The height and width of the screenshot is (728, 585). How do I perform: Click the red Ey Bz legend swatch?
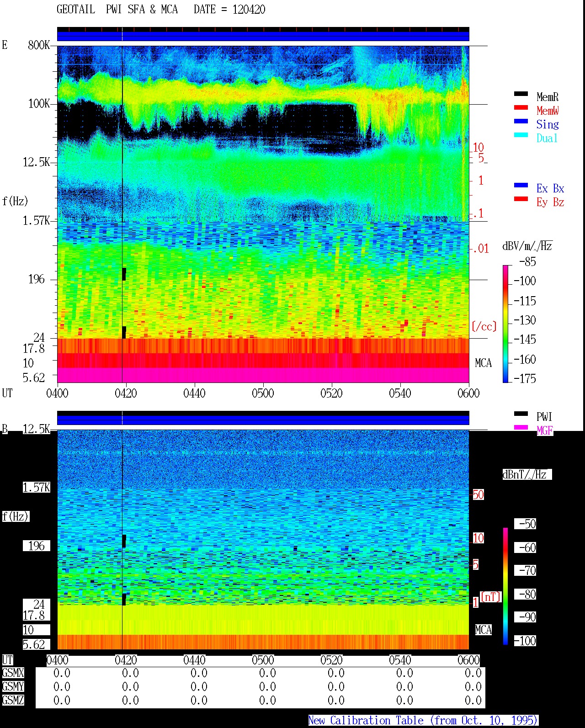(521, 199)
